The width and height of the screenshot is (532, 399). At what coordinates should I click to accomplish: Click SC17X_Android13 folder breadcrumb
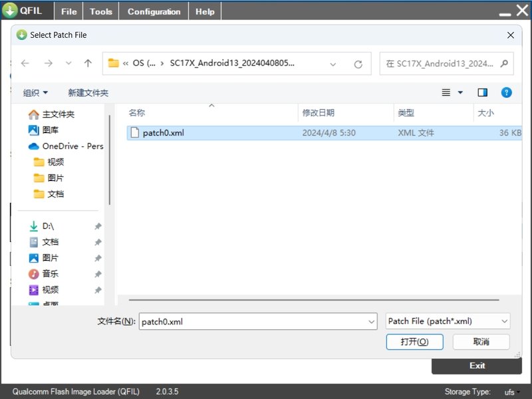[x=232, y=63]
